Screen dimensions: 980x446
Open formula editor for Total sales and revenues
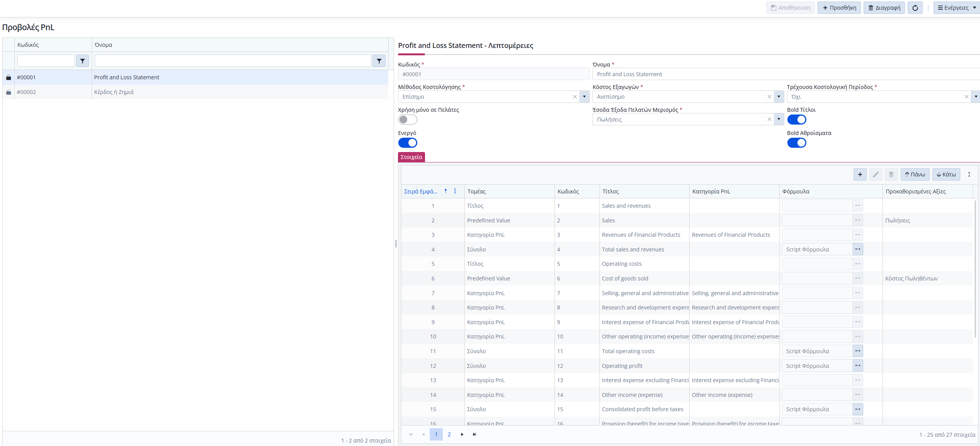857,249
